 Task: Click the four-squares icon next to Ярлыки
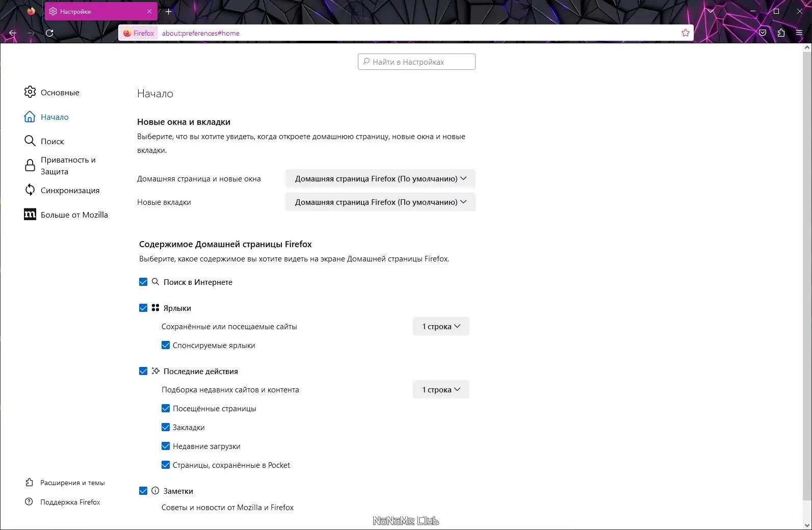(155, 308)
